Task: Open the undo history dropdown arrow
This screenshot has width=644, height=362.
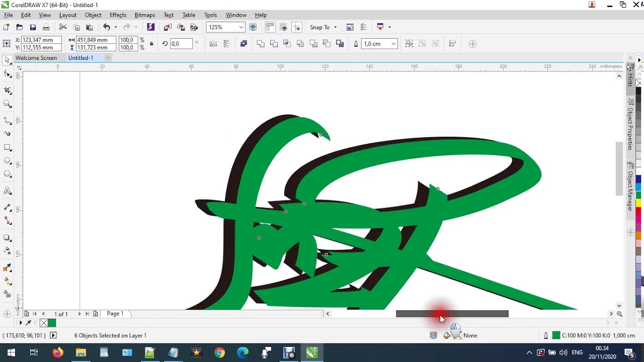Action: pos(115,27)
